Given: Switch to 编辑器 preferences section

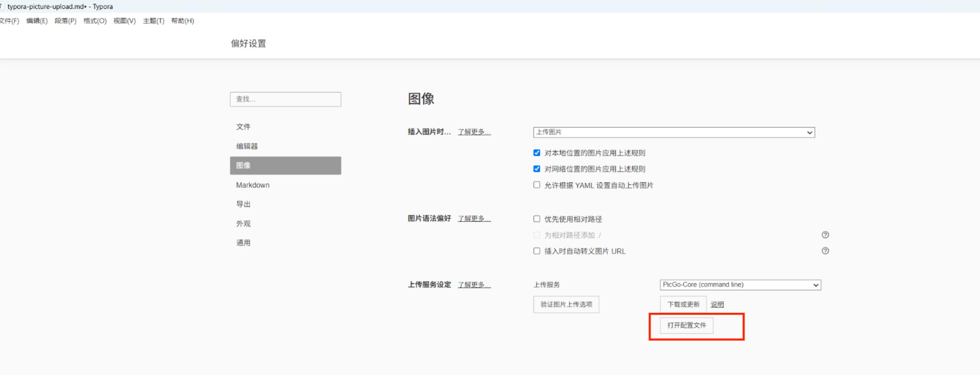Looking at the screenshot, I should coord(247,146).
